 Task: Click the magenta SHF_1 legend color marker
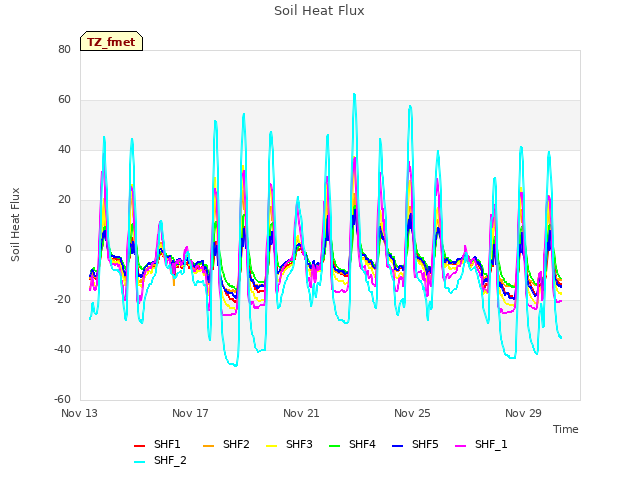point(460,446)
